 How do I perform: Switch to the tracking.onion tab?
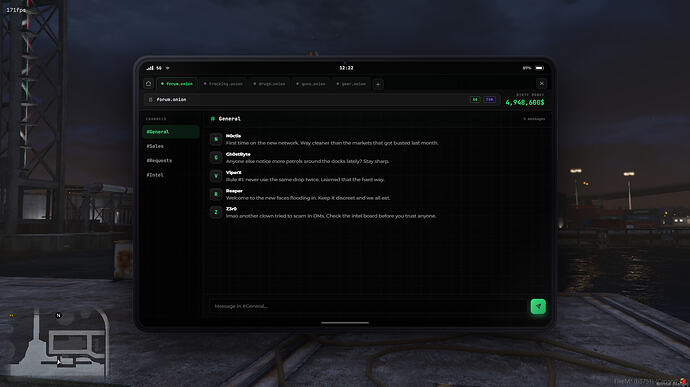point(223,84)
